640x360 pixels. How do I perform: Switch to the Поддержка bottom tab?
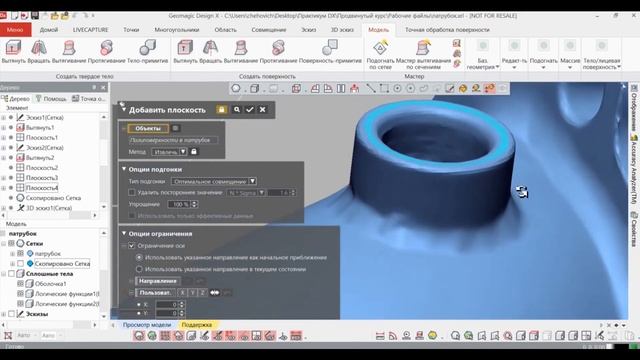point(197,325)
